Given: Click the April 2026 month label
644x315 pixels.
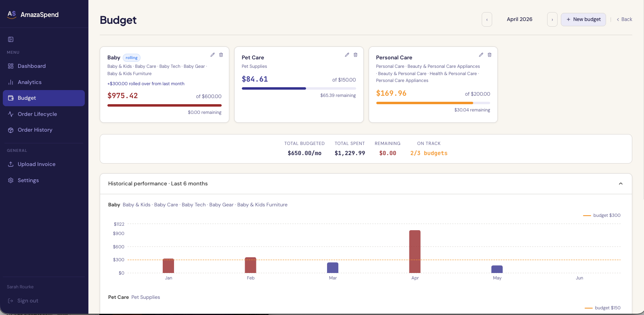Looking at the screenshot, I should (520, 19).
